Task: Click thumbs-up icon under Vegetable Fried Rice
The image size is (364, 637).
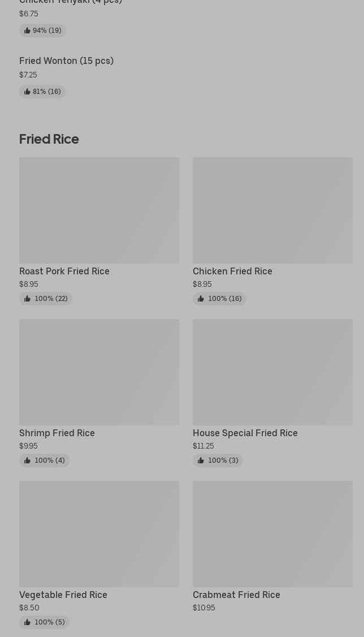Action: tap(27, 622)
